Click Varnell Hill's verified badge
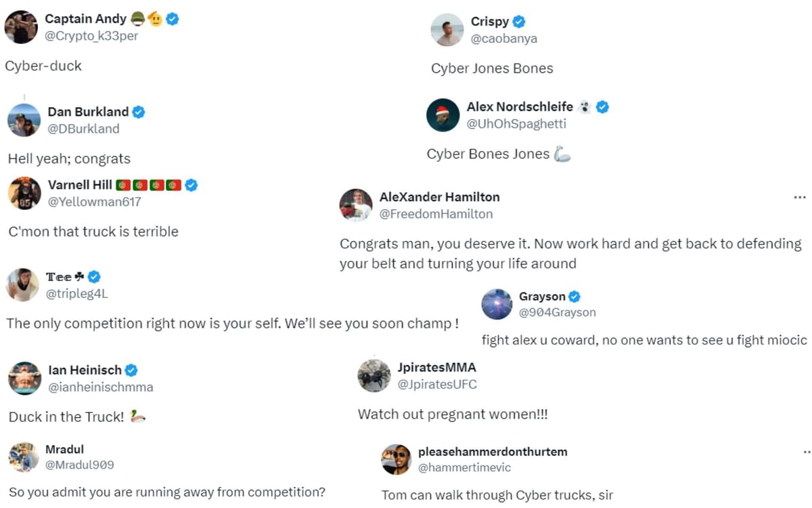 [x=190, y=184]
